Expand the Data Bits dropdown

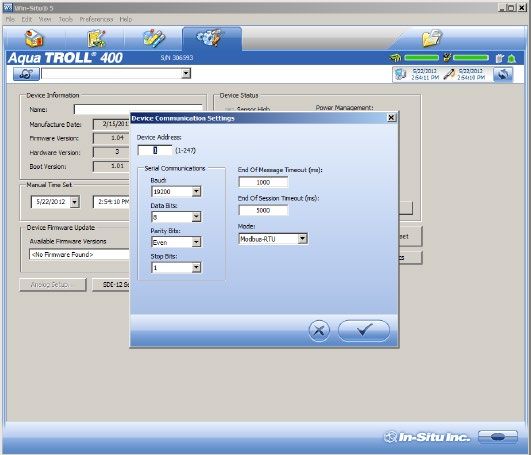[x=196, y=217]
